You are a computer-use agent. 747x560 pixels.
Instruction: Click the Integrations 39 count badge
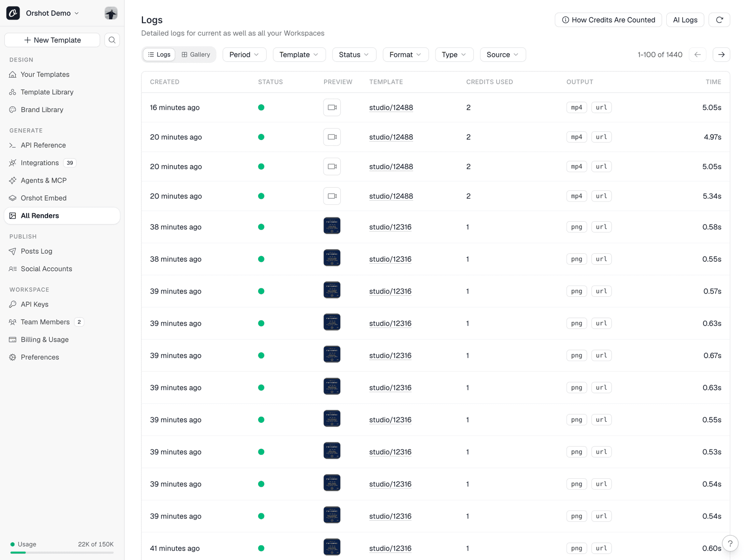[x=70, y=163]
